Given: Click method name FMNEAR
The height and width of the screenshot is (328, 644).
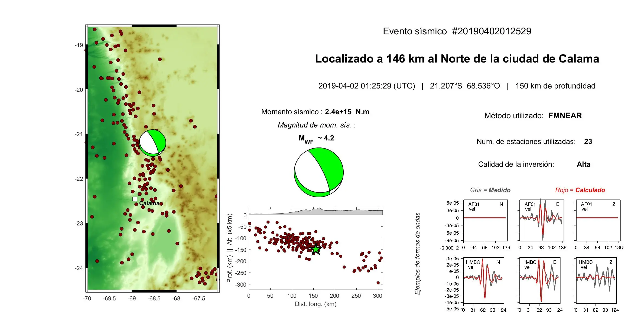Looking at the screenshot, I should point(565,116).
